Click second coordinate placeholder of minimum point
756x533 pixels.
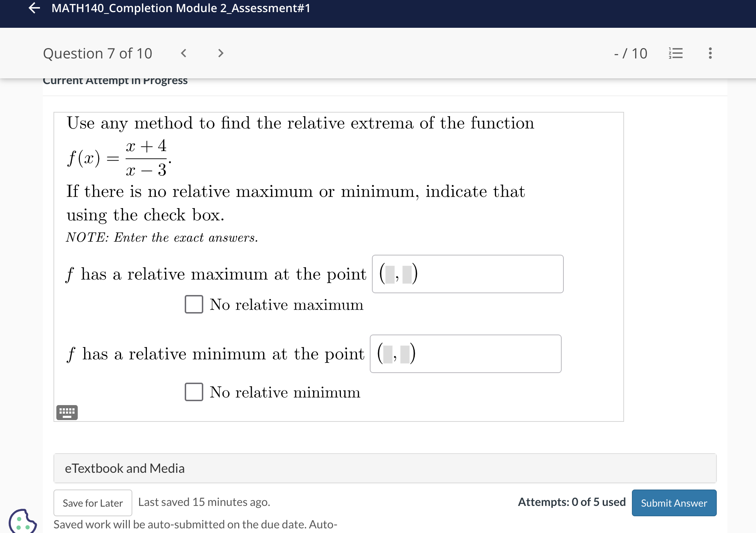405,354
